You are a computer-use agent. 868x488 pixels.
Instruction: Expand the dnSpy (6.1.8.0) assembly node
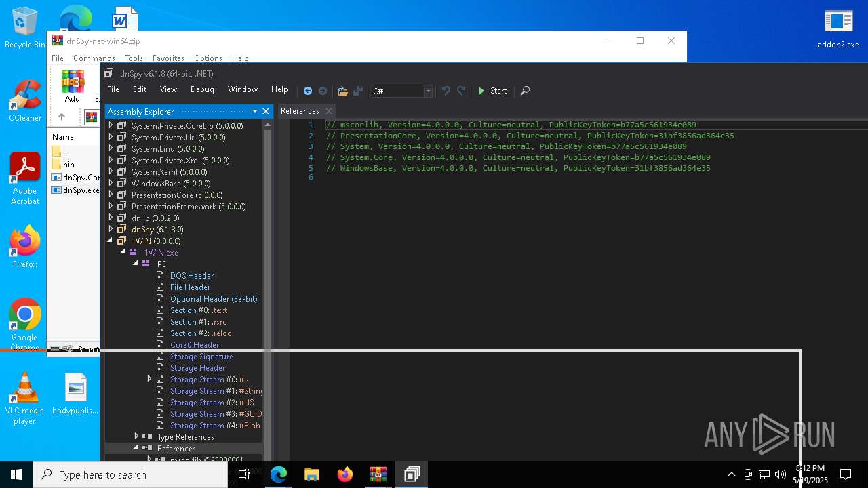pyautogui.click(x=111, y=229)
